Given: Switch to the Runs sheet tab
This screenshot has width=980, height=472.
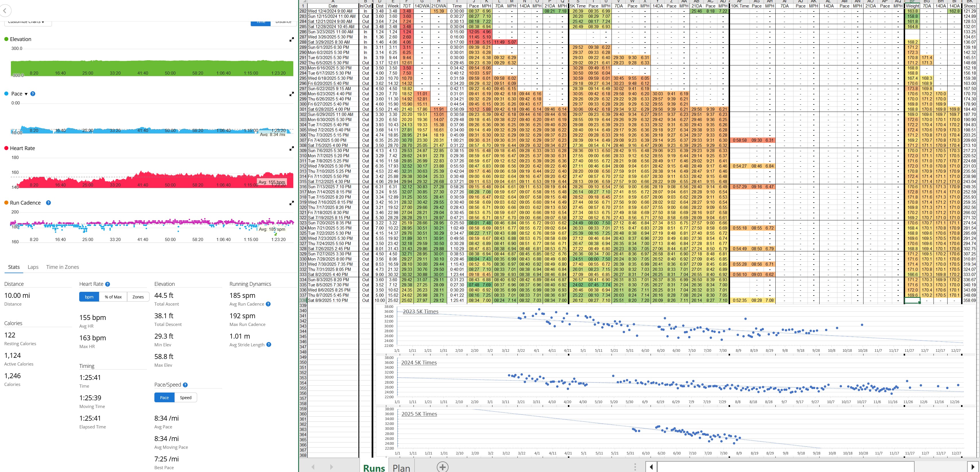Looking at the screenshot, I should 374,467.
